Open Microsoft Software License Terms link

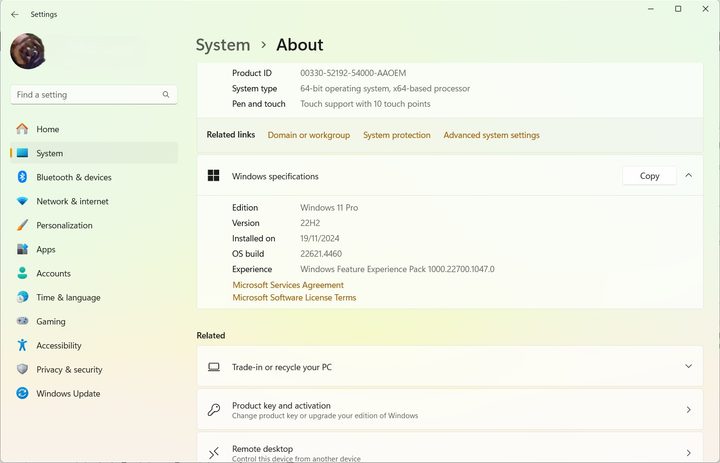point(294,298)
